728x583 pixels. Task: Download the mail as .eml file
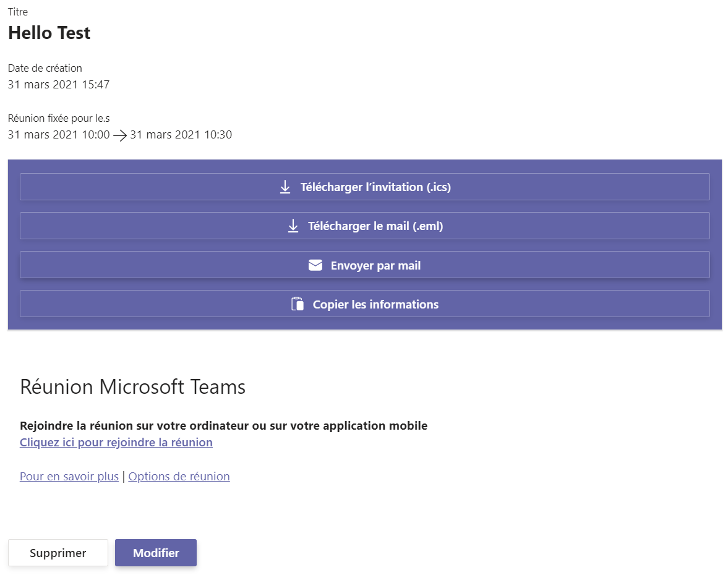364,226
